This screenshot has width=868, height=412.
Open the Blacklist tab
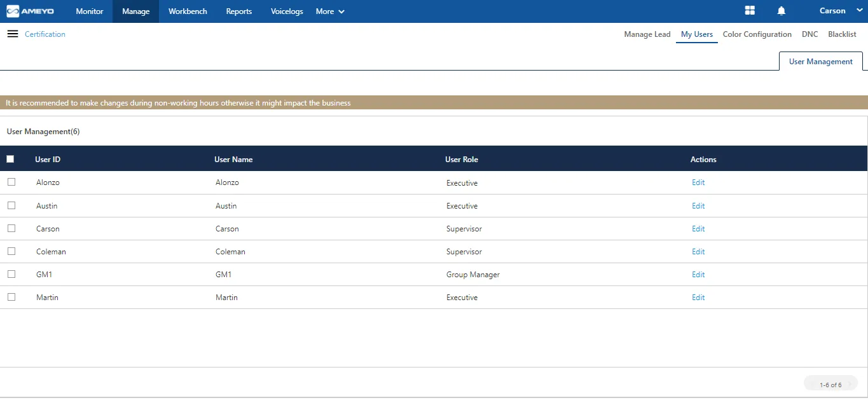pos(842,34)
